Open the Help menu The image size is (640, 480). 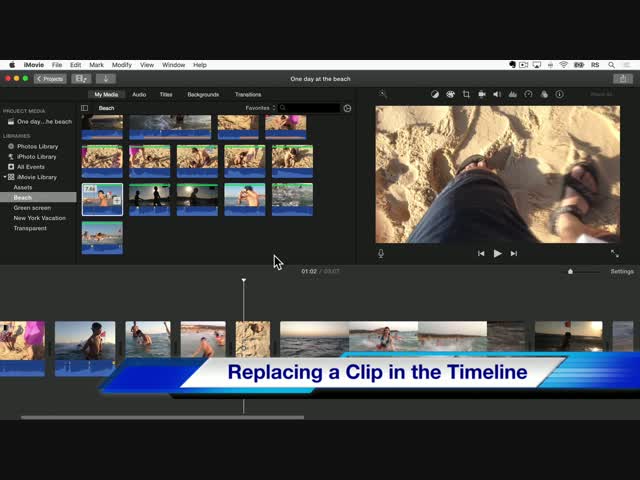point(200,65)
